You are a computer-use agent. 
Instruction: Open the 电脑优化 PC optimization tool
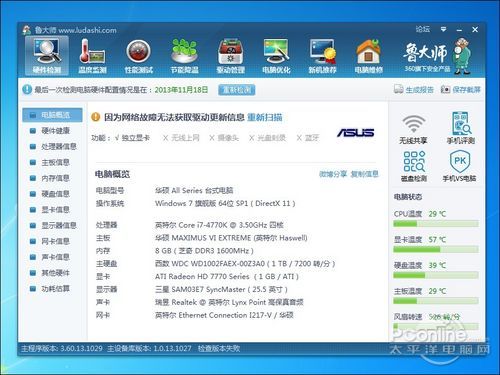[276, 56]
